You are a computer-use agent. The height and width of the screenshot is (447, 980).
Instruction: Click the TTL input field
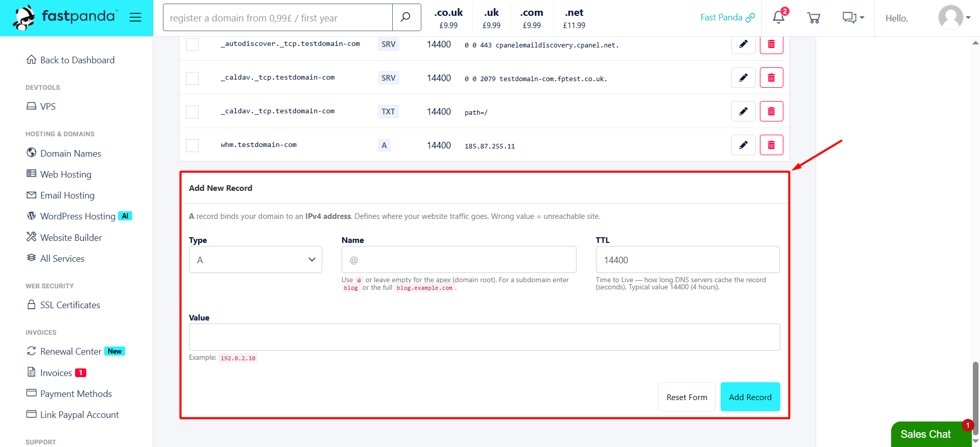pos(688,260)
